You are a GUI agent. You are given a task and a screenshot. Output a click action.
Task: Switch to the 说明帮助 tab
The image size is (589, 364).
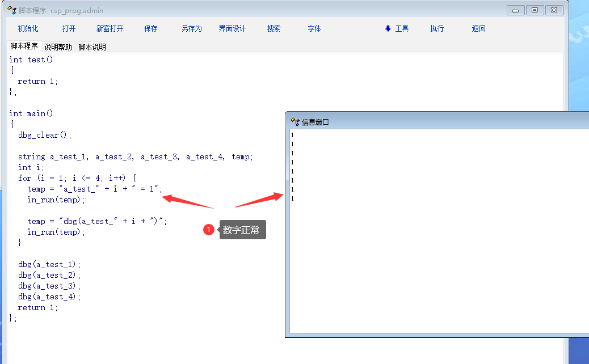click(x=58, y=47)
